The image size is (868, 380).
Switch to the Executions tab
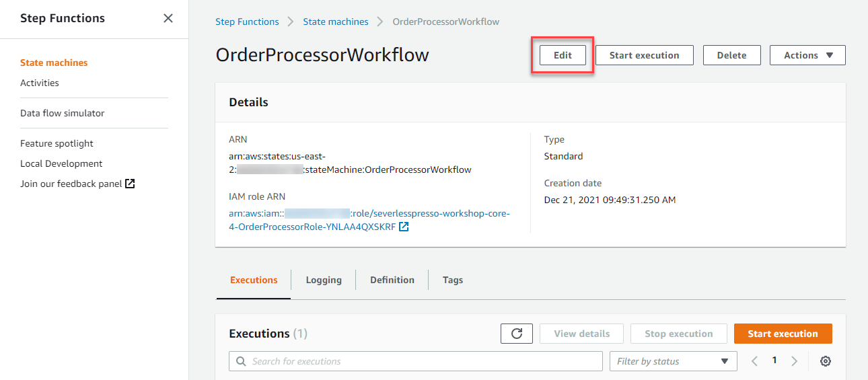[x=254, y=280]
